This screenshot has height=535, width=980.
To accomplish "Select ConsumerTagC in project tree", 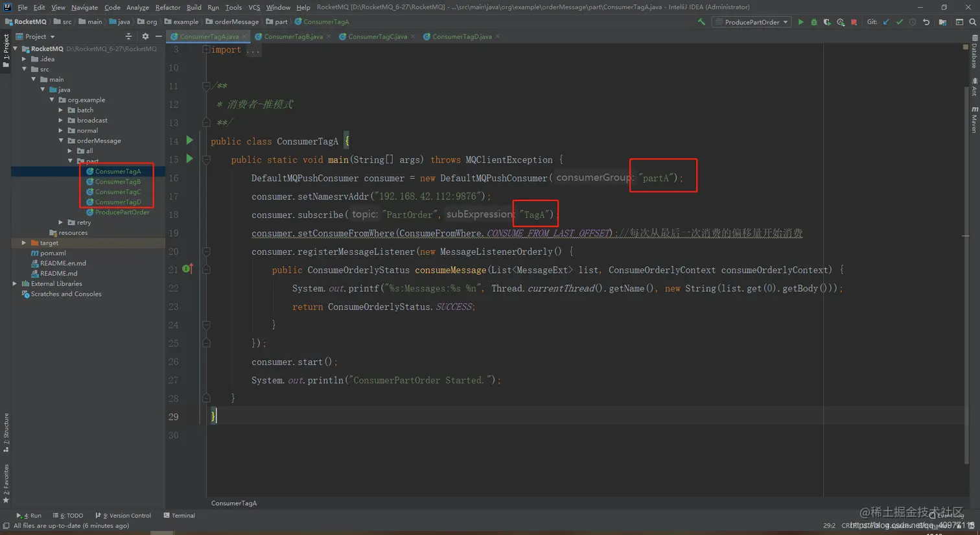I will tap(117, 192).
